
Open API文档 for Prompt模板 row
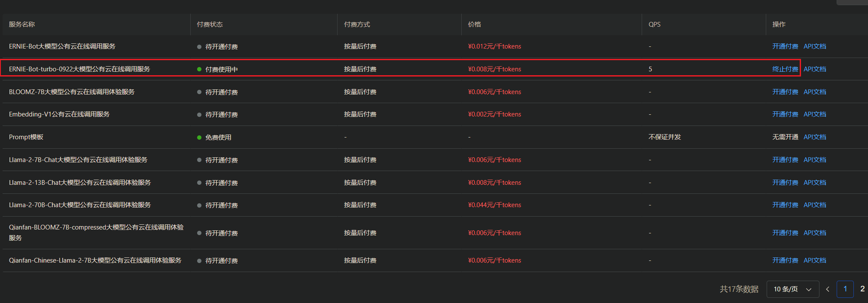[x=815, y=137]
